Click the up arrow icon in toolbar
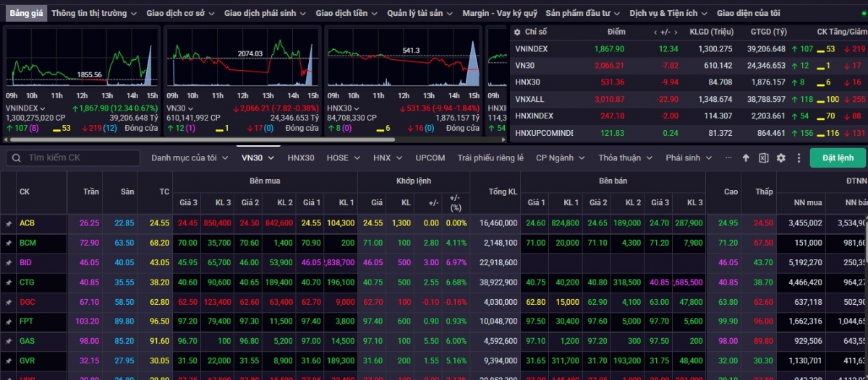The width and height of the screenshot is (868, 380). pyautogui.click(x=746, y=158)
